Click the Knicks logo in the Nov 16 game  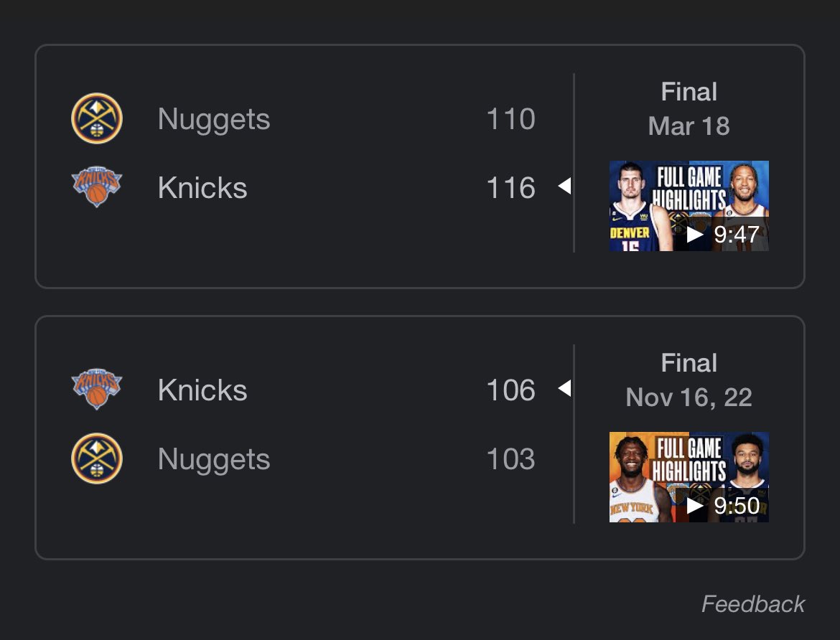(97, 390)
